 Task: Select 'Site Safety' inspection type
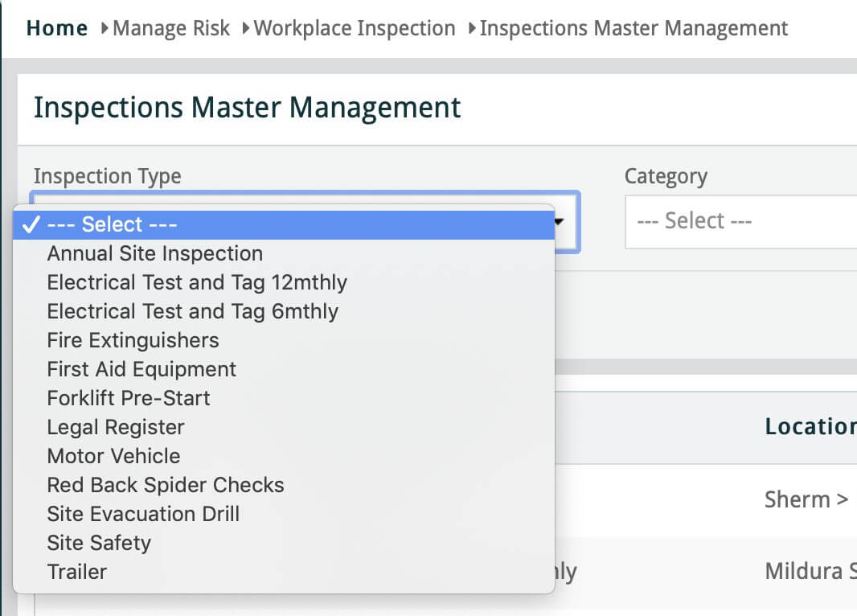(99, 543)
